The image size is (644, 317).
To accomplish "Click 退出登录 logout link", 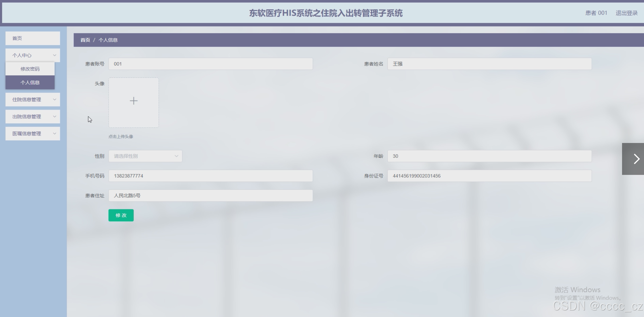I will click(x=626, y=13).
